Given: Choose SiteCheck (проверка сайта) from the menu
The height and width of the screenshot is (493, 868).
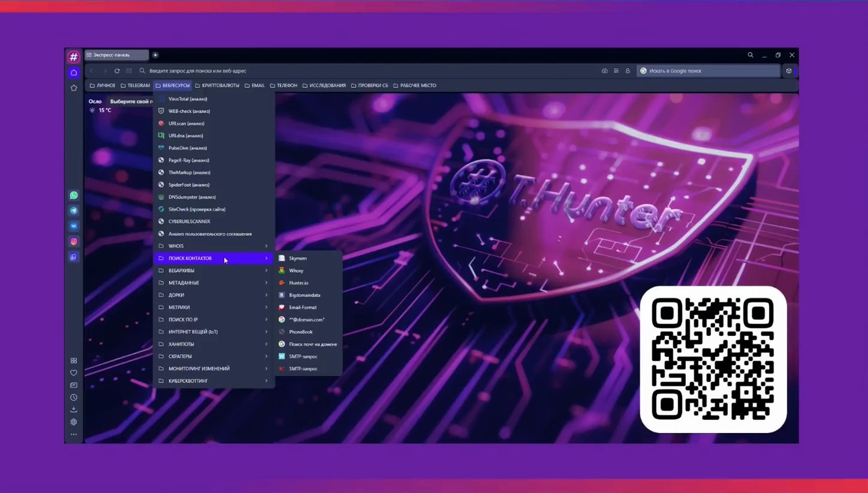Looking at the screenshot, I should click(x=214, y=209).
